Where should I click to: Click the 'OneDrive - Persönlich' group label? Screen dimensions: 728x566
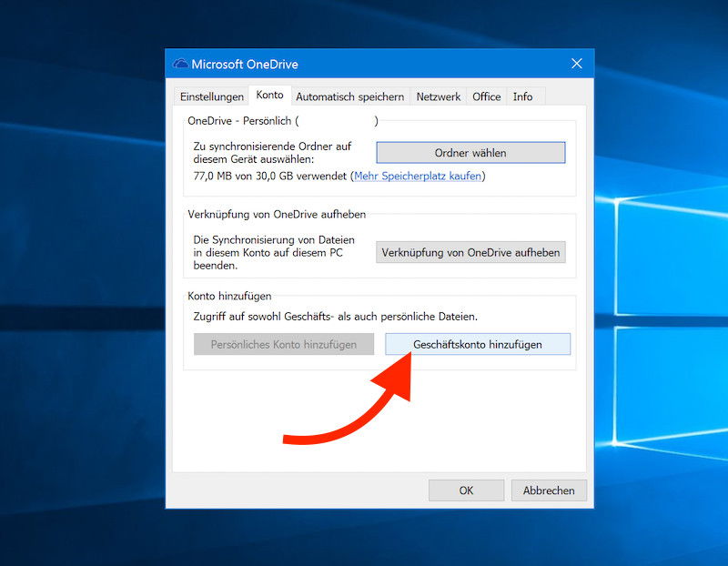283,121
